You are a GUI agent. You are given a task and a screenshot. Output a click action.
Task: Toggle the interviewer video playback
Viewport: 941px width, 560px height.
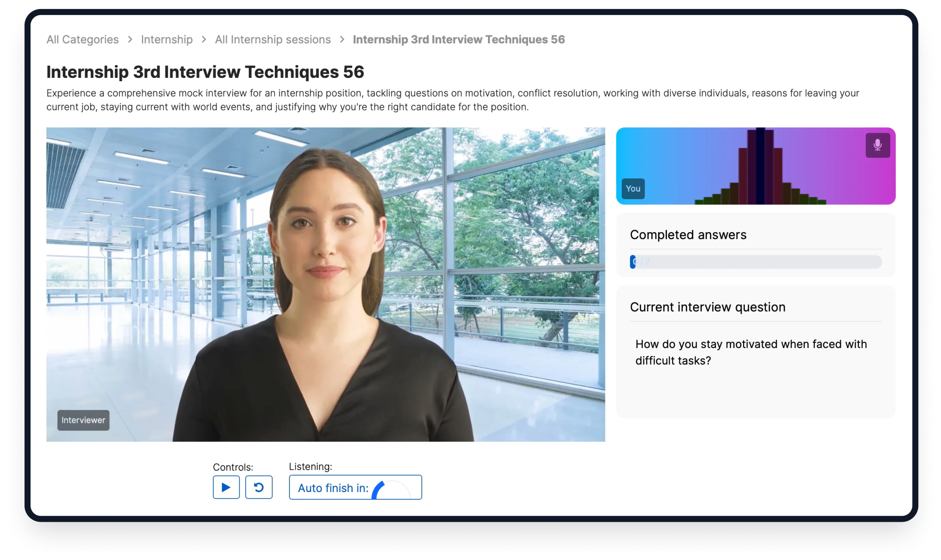(x=225, y=487)
